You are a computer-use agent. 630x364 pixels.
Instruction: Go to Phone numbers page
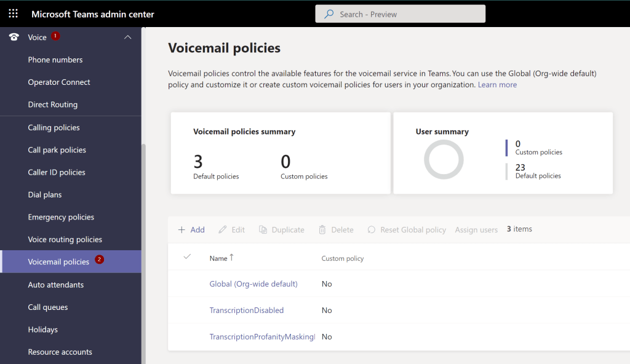pyautogui.click(x=55, y=60)
